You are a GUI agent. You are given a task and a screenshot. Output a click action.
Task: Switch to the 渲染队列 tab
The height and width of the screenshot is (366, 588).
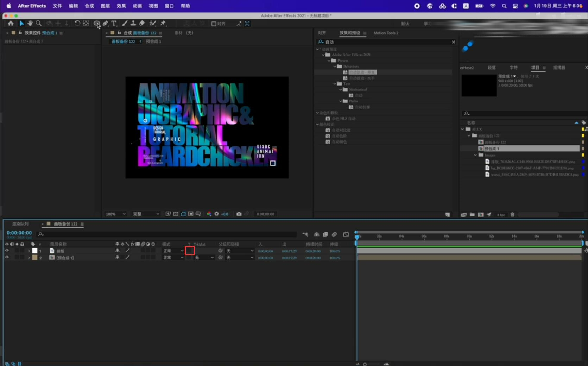[x=20, y=224]
